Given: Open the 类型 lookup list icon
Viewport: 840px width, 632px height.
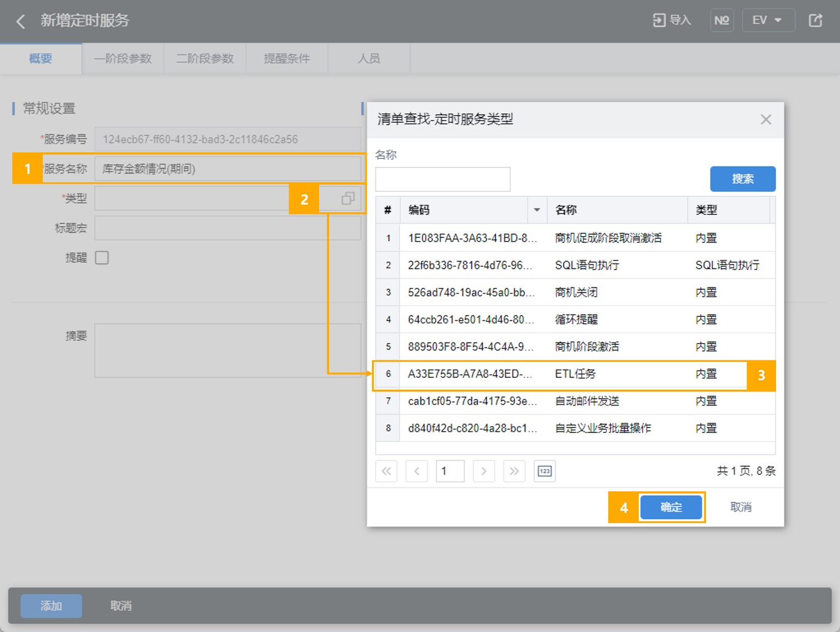Looking at the screenshot, I should pos(348,198).
